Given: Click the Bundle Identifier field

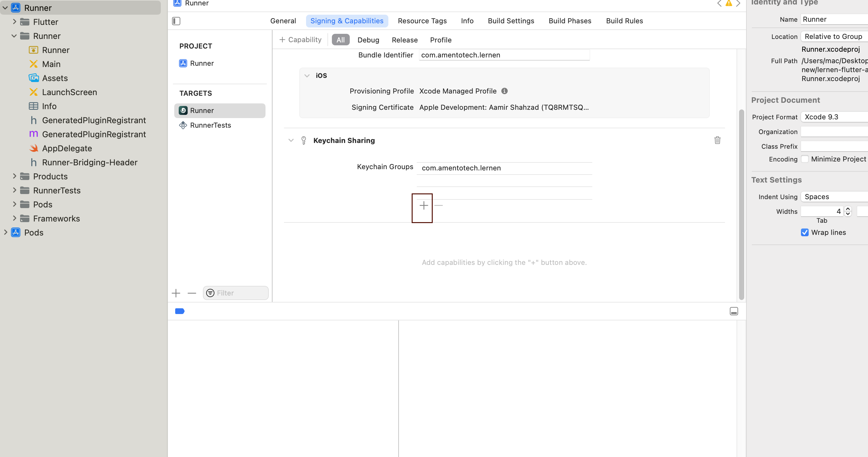Looking at the screenshot, I should click(x=504, y=55).
